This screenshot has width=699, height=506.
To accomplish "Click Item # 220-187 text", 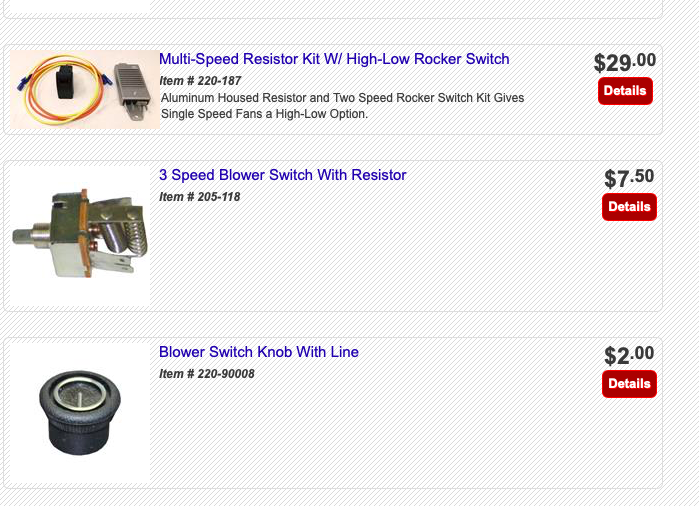I will click(200, 81).
